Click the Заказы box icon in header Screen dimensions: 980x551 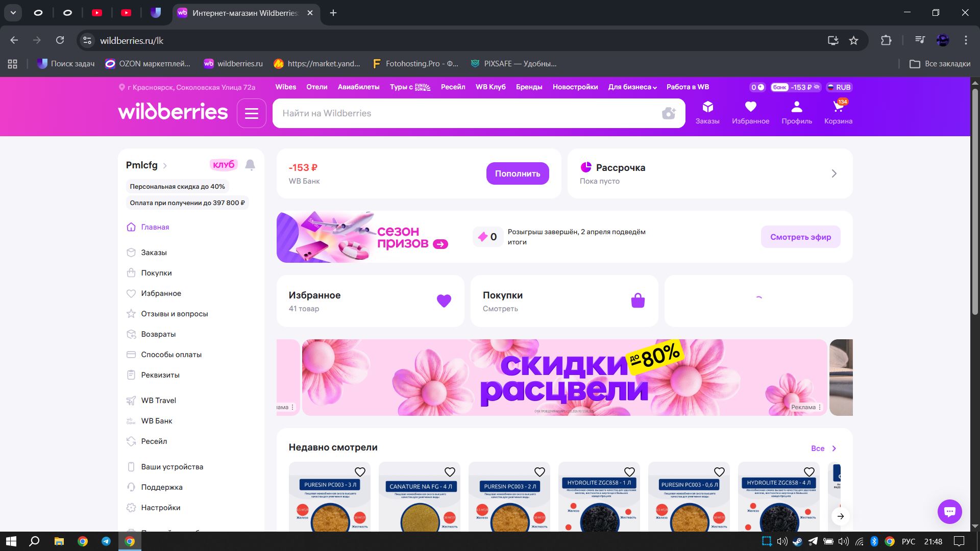tap(707, 107)
